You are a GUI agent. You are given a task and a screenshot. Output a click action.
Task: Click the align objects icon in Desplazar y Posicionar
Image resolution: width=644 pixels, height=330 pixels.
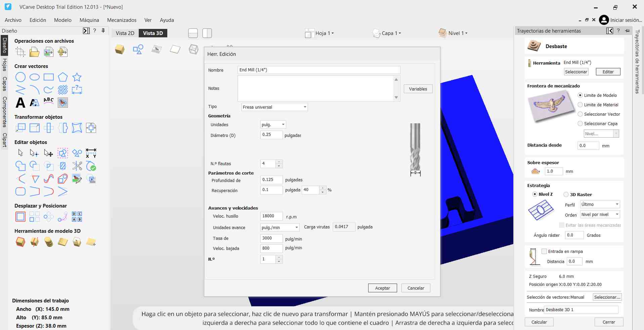click(x=20, y=217)
